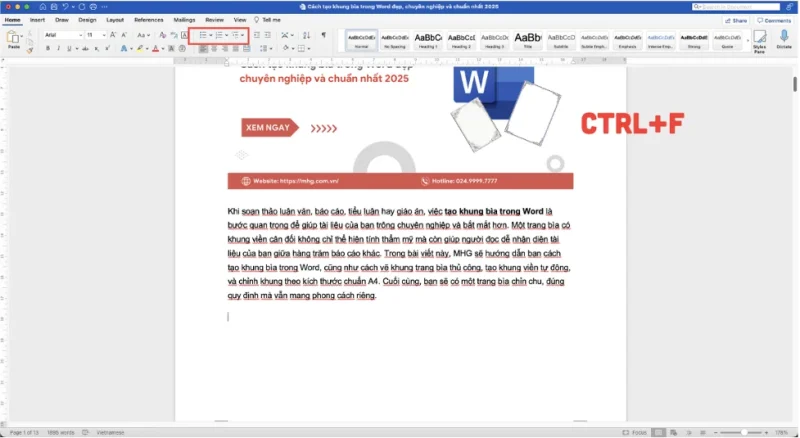Screen dimensions: 800x438
Task: Toggle show paragraph marks
Action: pos(323,35)
